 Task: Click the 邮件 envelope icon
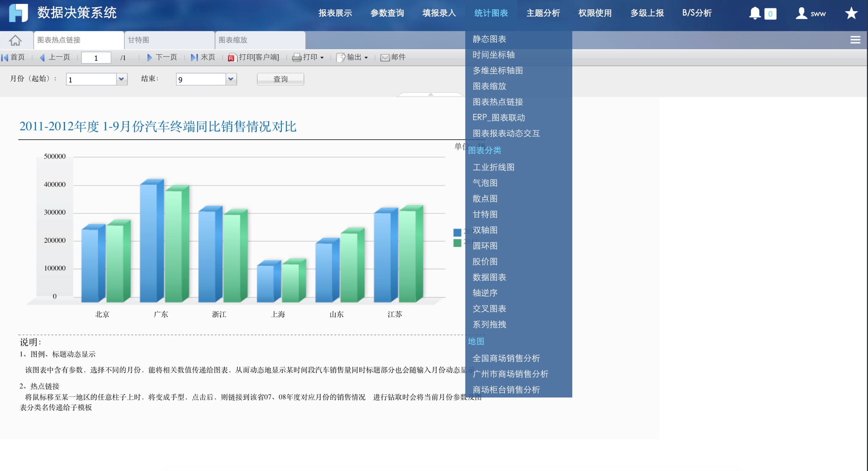[x=385, y=58]
